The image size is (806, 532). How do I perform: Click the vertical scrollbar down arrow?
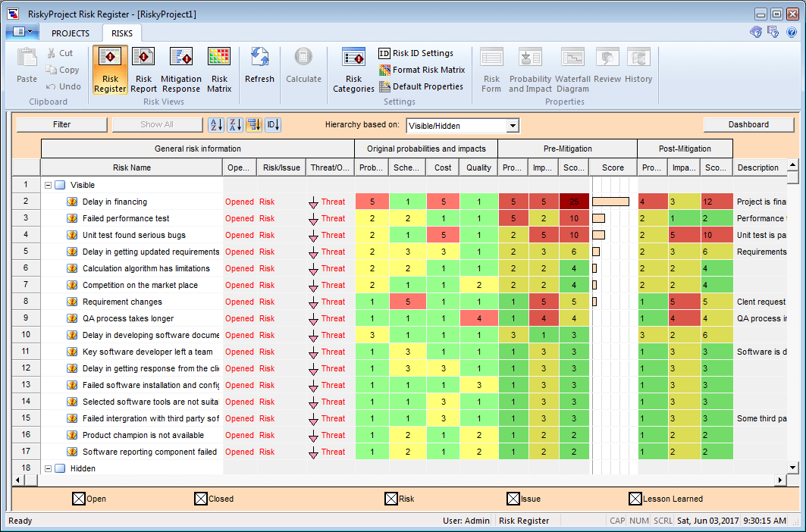pyautogui.click(x=792, y=468)
